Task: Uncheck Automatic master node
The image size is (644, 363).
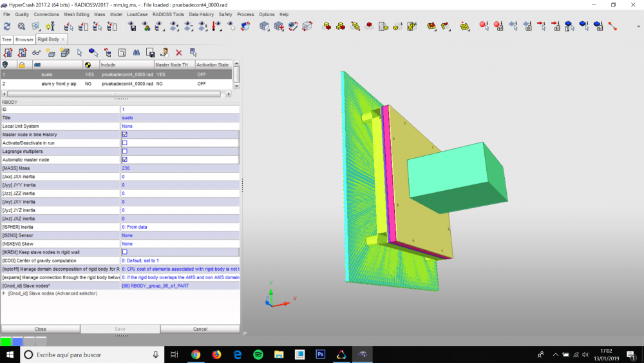Action: pyautogui.click(x=125, y=159)
